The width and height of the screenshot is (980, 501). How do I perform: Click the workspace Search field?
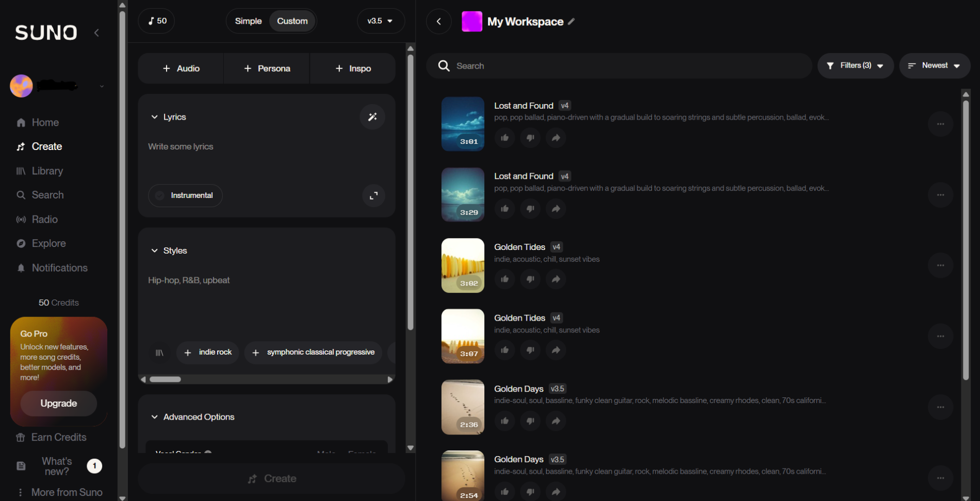tap(619, 66)
